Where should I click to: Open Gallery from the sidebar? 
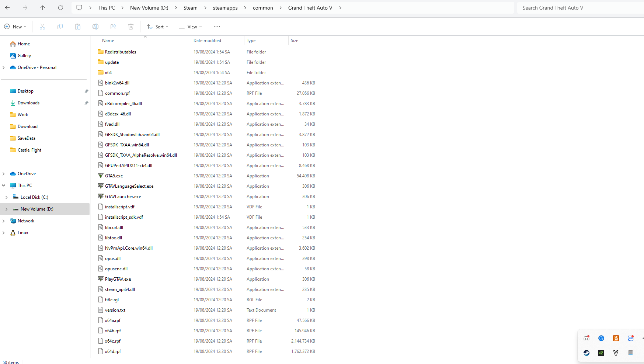[24, 55]
